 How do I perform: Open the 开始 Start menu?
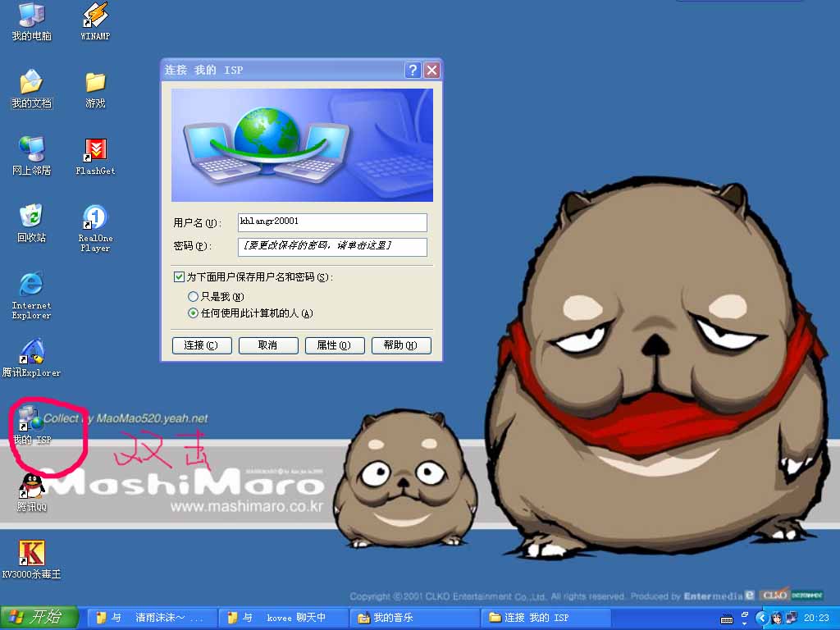coord(39,618)
